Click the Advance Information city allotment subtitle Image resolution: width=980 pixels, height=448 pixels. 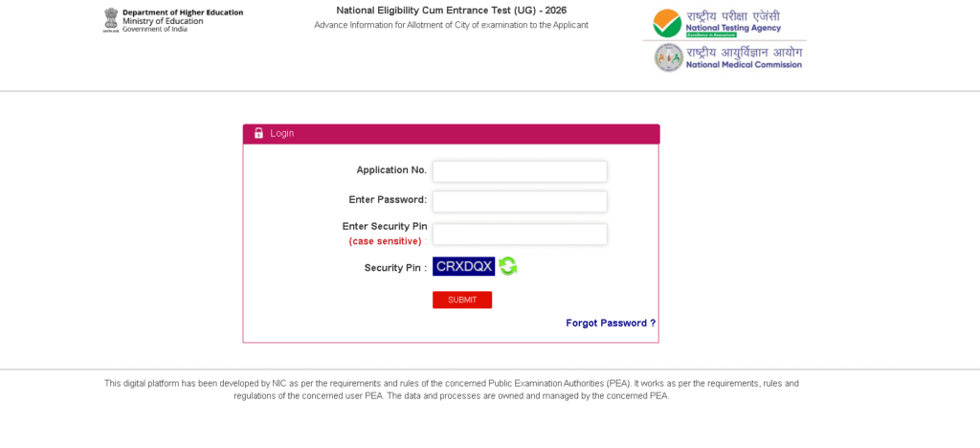click(451, 25)
